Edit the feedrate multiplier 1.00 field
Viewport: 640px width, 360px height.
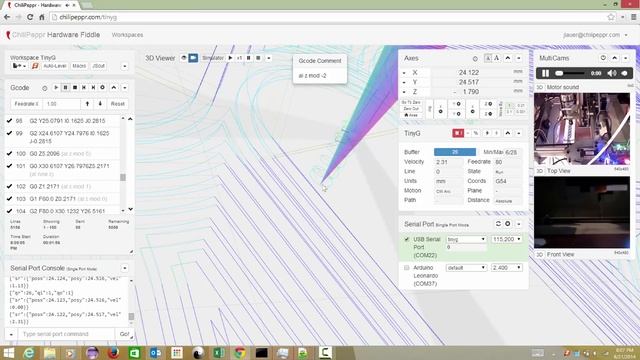pyautogui.click(x=61, y=104)
